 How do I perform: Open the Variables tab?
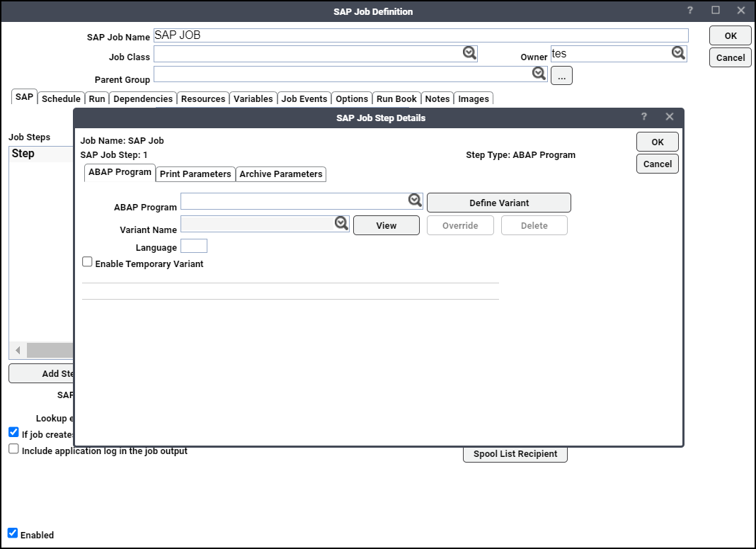(253, 98)
